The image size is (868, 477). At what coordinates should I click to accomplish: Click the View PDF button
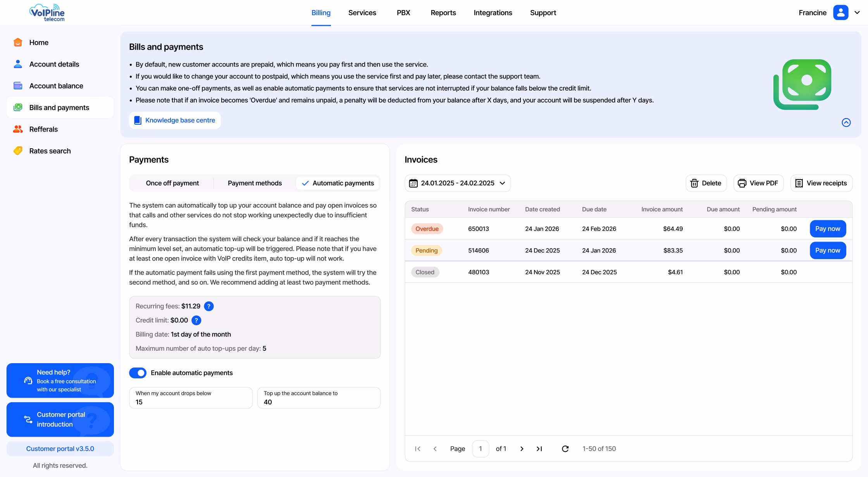[758, 183]
